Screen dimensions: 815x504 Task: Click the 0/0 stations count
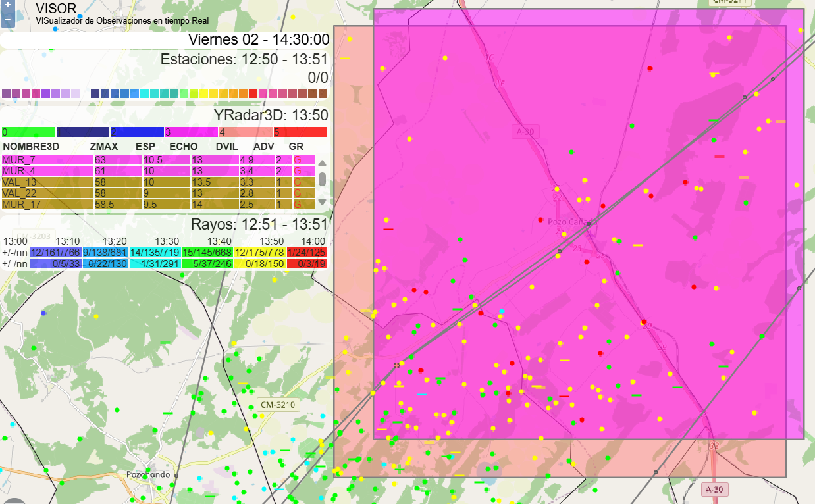pos(318,78)
